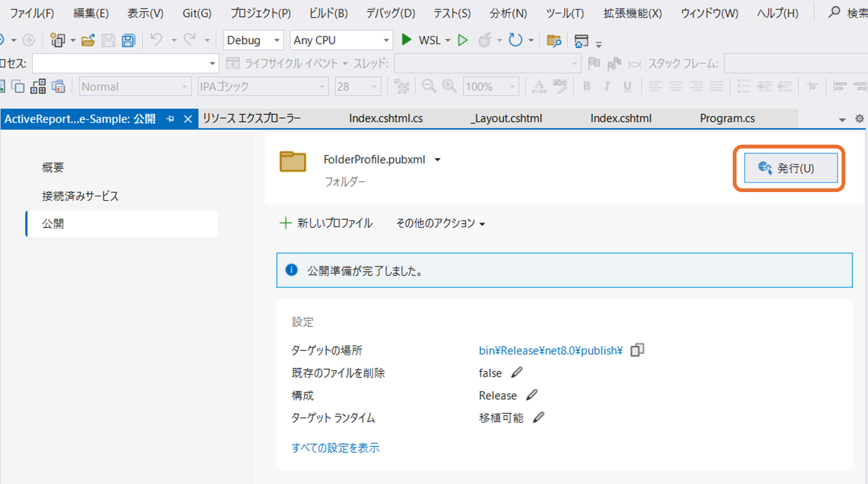Click the save all icon
Image resolution: width=868 pixels, height=484 pixels.
(129, 40)
